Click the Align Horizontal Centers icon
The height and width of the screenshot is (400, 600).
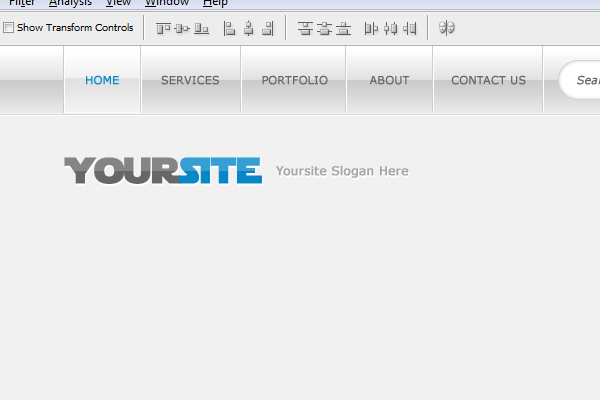[x=249, y=28]
